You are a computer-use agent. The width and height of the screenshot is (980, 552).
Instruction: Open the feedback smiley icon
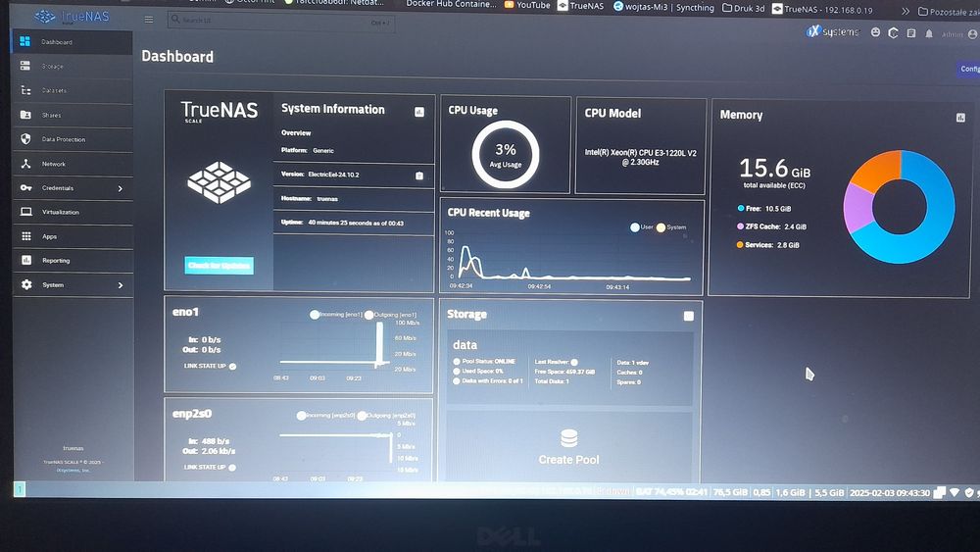pos(875,32)
